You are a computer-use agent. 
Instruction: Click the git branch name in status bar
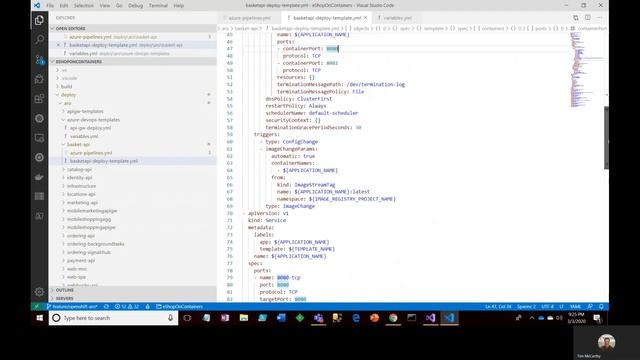click(x=72, y=307)
